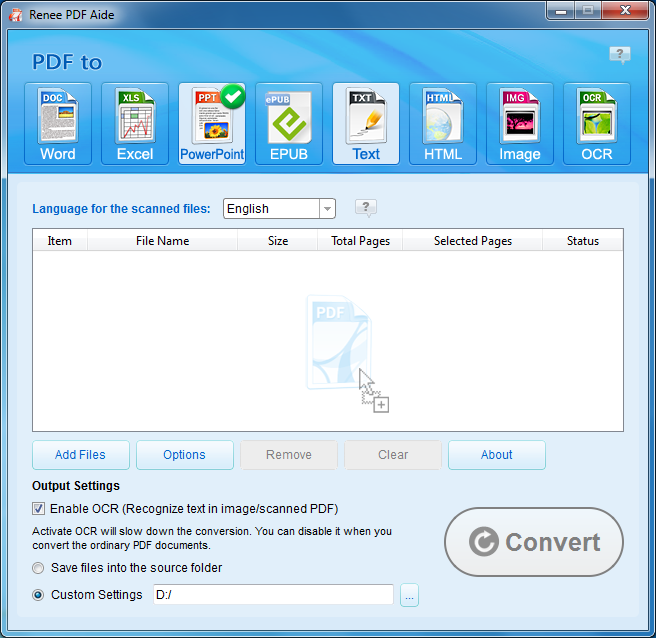Select the Custom Settings radio button

38,595
